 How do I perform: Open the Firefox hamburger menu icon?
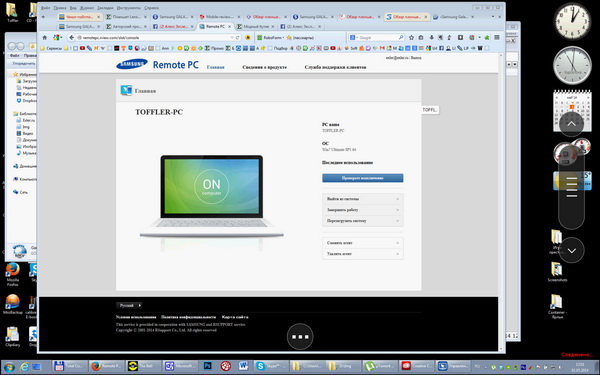pyautogui.click(x=497, y=38)
